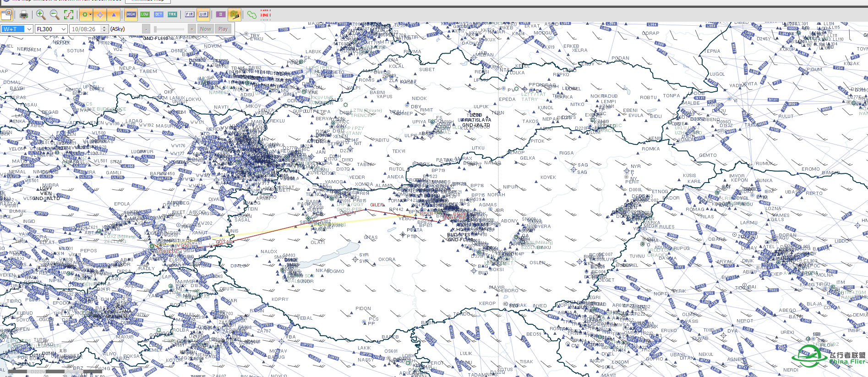Click the LUGOL waypoint label
868x377 pixels.
tap(718, 74)
